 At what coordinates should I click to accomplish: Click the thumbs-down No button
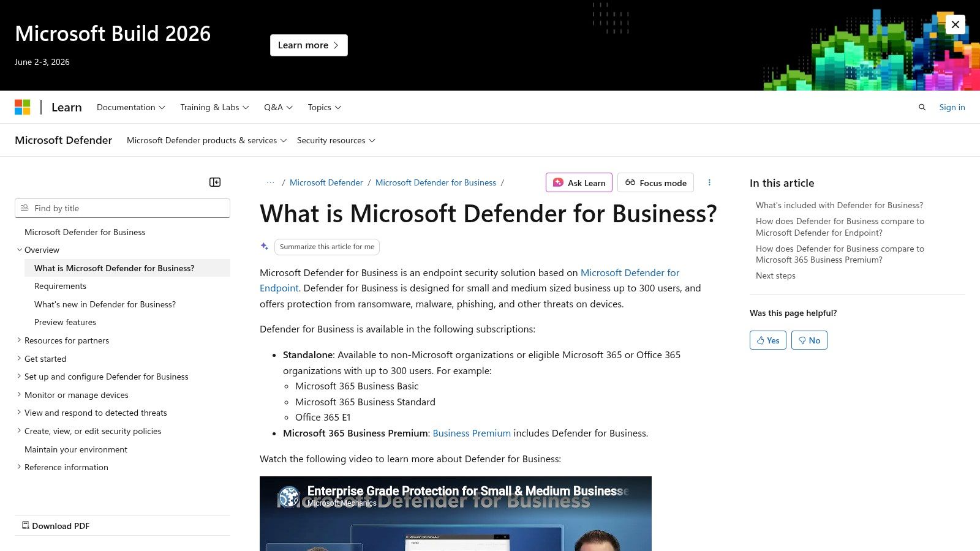[809, 340]
